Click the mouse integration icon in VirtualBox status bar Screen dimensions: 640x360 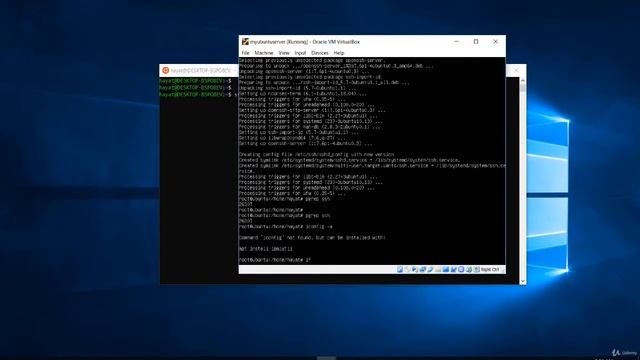(469, 269)
